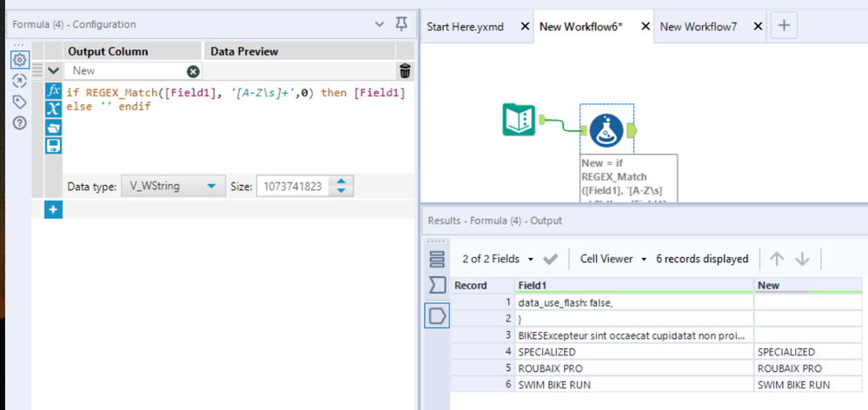Open the fx functions list
Image resolution: width=868 pixels, height=410 pixels.
click(53, 91)
